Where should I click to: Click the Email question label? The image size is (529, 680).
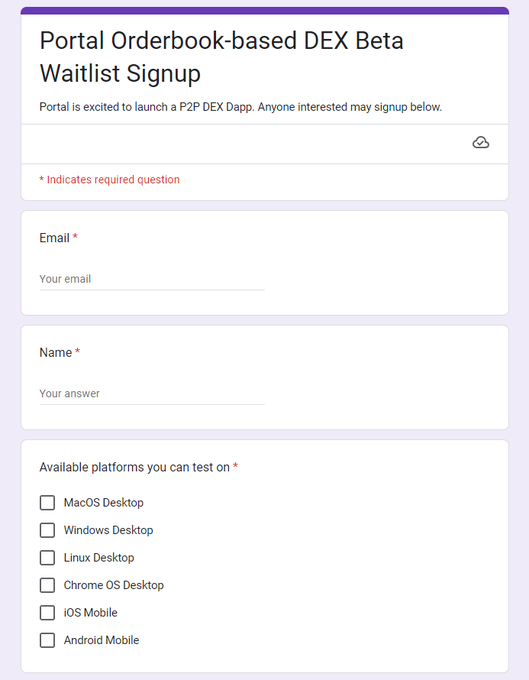[x=55, y=238]
